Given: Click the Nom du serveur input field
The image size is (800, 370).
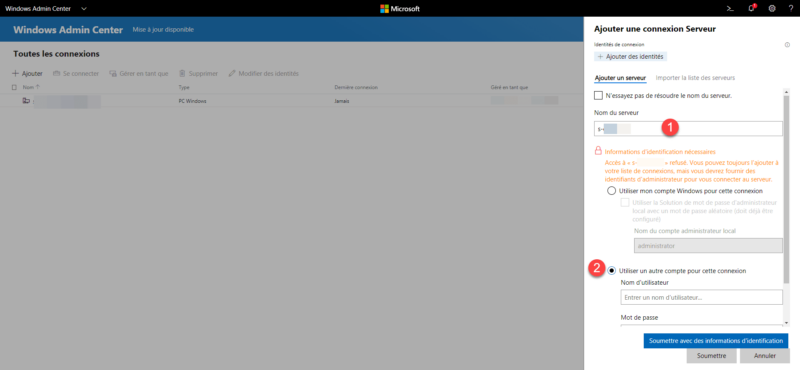Looking at the screenshot, I should [x=688, y=129].
